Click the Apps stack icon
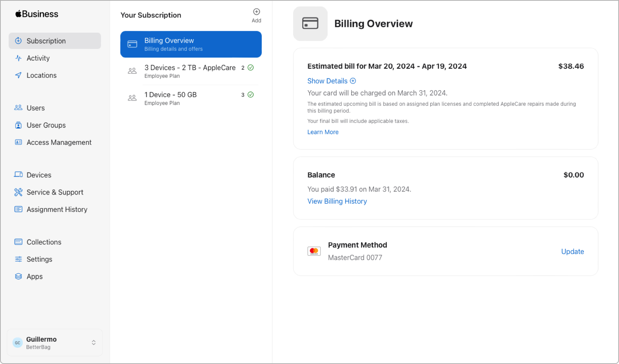The image size is (619, 364). (x=18, y=276)
